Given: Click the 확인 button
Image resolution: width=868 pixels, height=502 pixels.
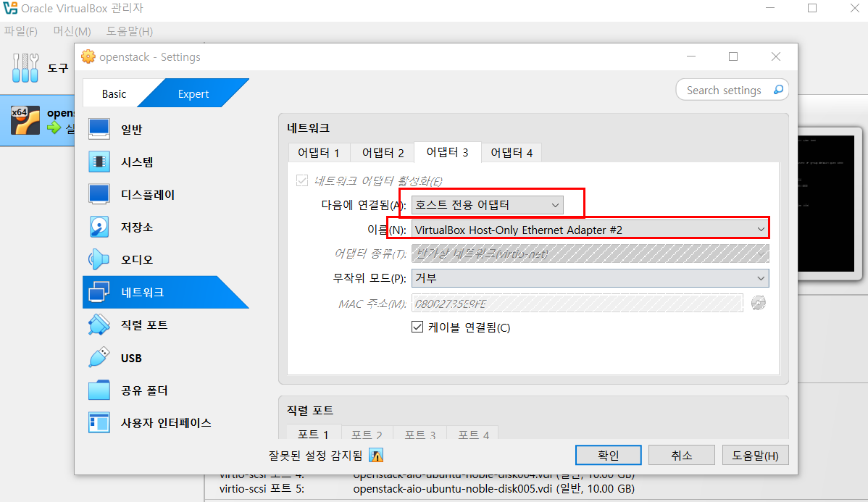Looking at the screenshot, I should [608, 455].
